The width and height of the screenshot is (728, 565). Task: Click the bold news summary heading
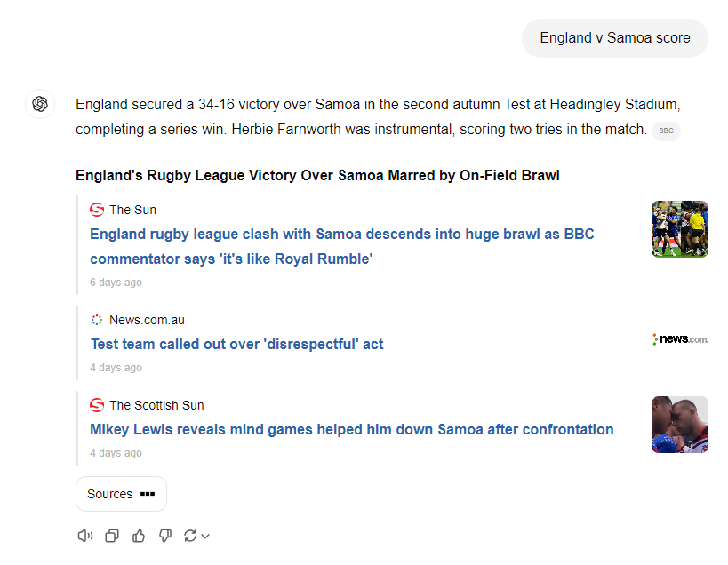317,175
